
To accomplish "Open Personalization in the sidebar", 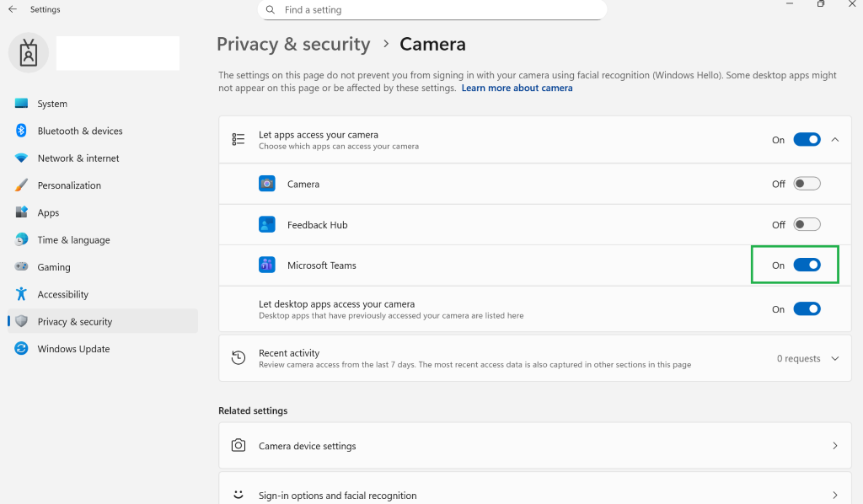I will click(x=69, y=185).
